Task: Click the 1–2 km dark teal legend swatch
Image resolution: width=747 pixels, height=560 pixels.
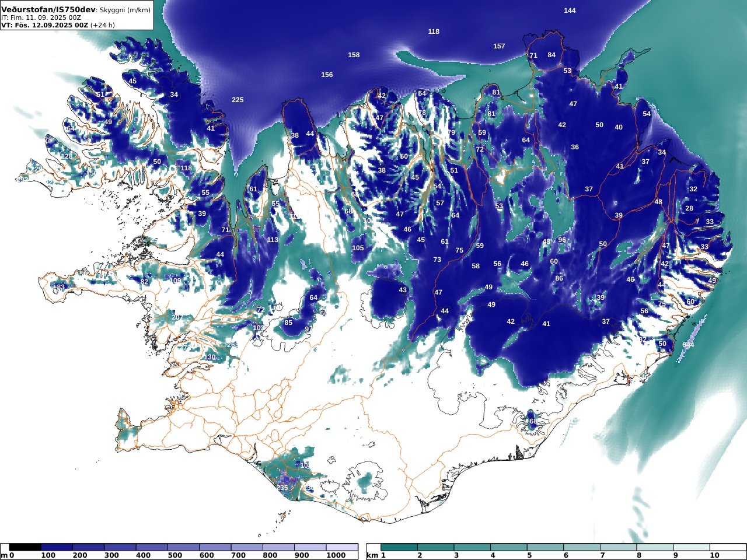Action: pos(399,547)
